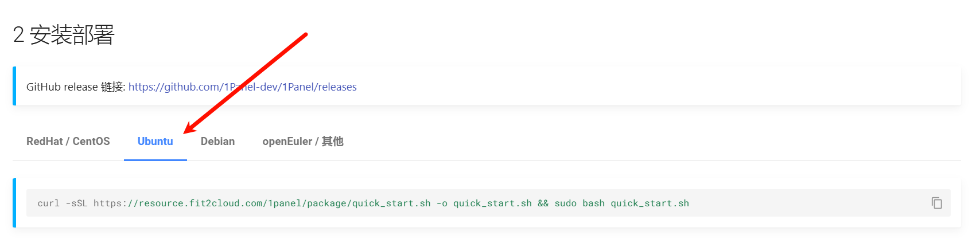Open the 1Panel GitHub releases link
The image size is (980, 247).
click(242, 87)
